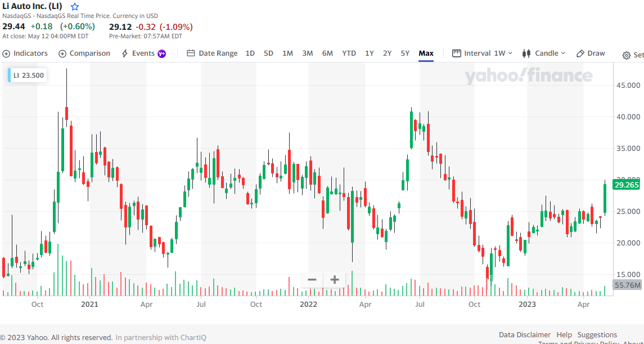Click the 2023 x-axis label
The height and width of the screenshot is (344, 644).
pyautogui.click(x=528, y=305)
